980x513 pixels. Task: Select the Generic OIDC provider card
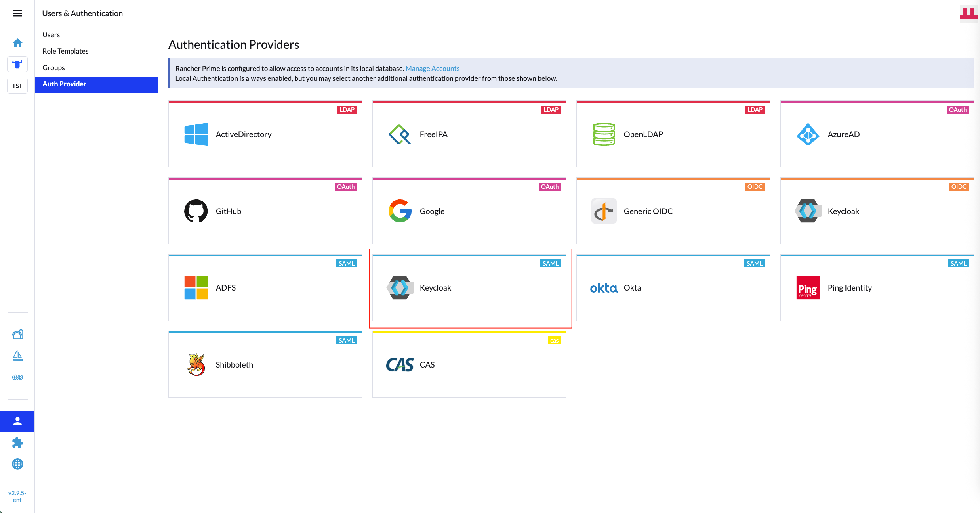(673, 211)
